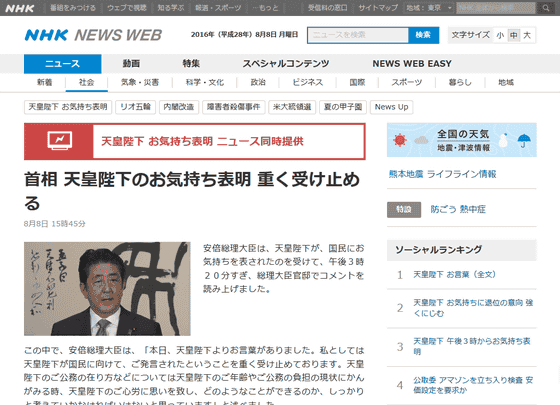Open ranking link 天皇陛下 お言葉（全文）
This screenshot has height=405, width=560.
454,275
